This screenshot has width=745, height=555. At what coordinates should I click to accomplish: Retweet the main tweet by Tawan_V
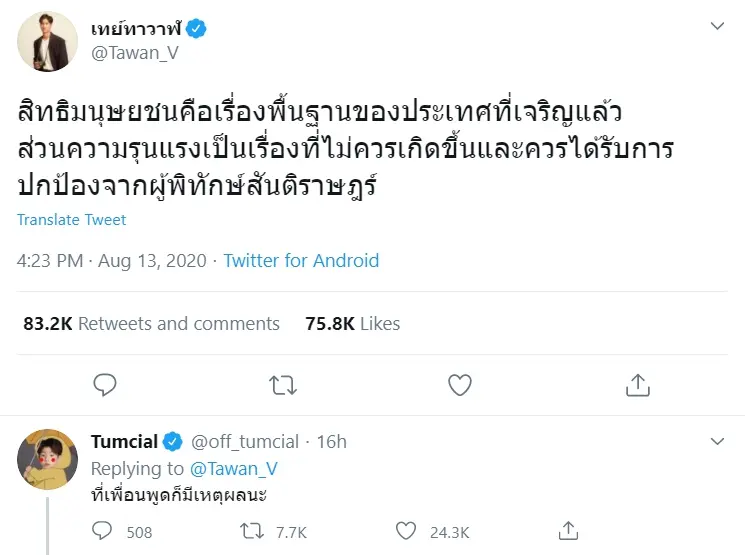[283, 385]
